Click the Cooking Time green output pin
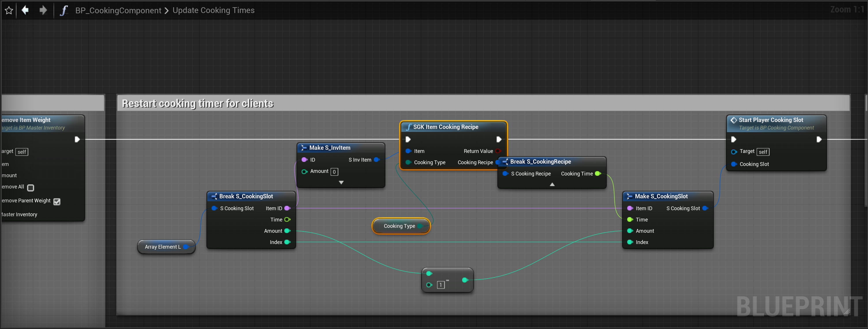Screen dimensions: 868x329 [x=598, y=174]
